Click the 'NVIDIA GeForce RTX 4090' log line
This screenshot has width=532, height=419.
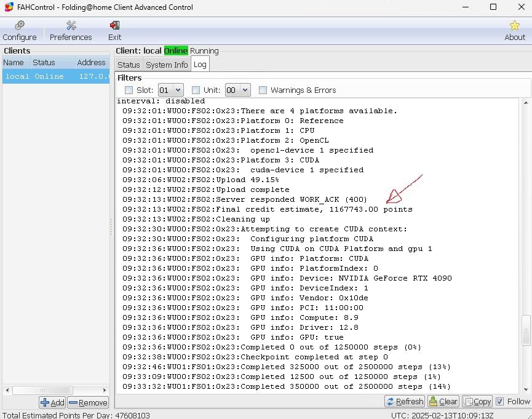click(287, 278)
